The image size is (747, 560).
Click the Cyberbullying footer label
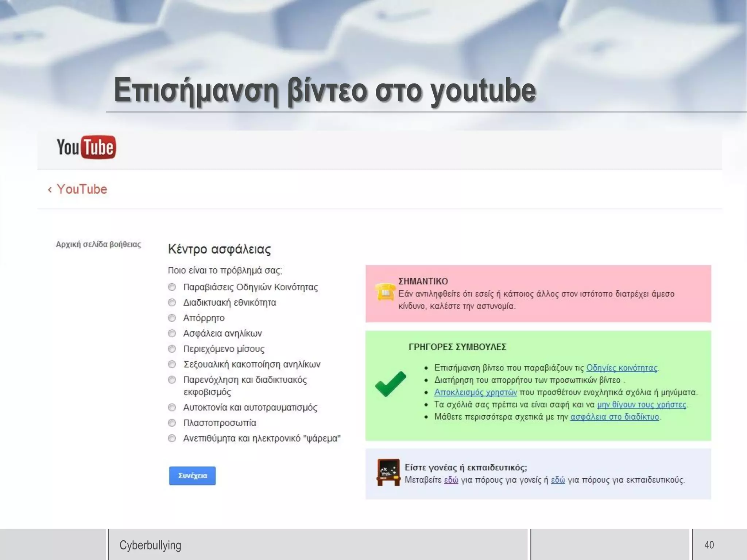pos(150,545)
